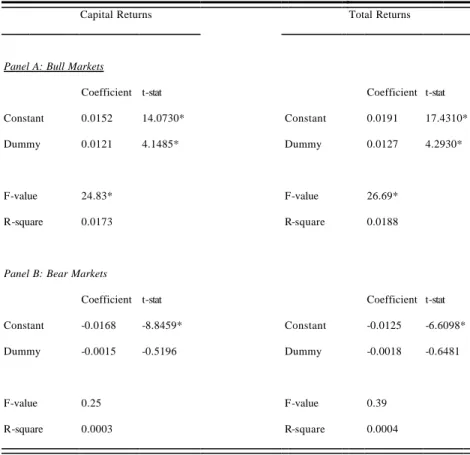Select the F-value label beside 0.39
Viewport: 470px width, 455px height.
(301, 403)
